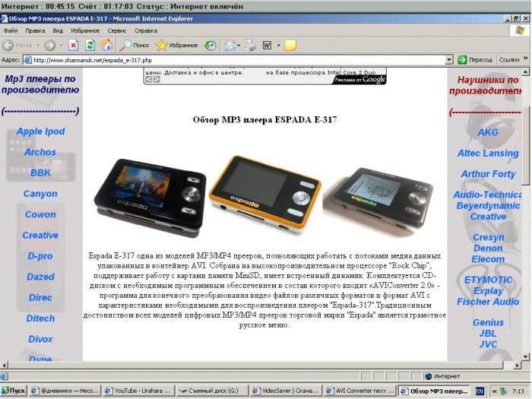The height and width of the screenshot is (399, 532).
Task: Open the Cowon players link
Action: coord(40,214)
